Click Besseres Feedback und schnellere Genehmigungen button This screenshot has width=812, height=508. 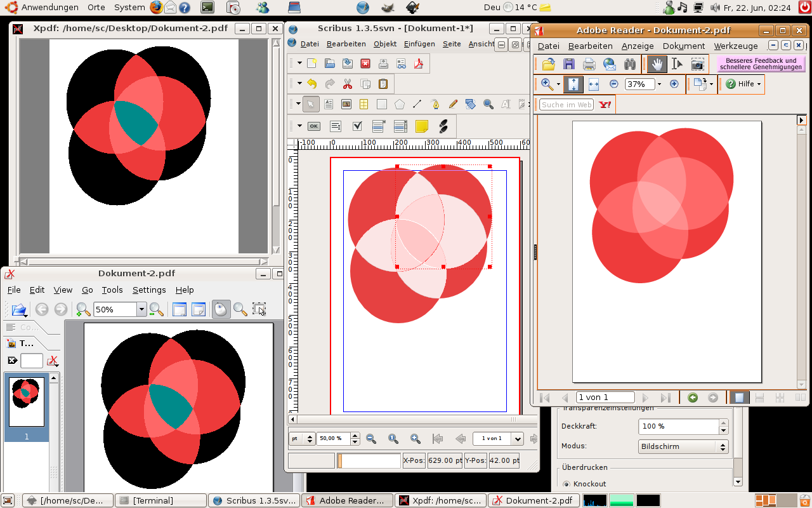pyautogui.click(x=761, y=64)
